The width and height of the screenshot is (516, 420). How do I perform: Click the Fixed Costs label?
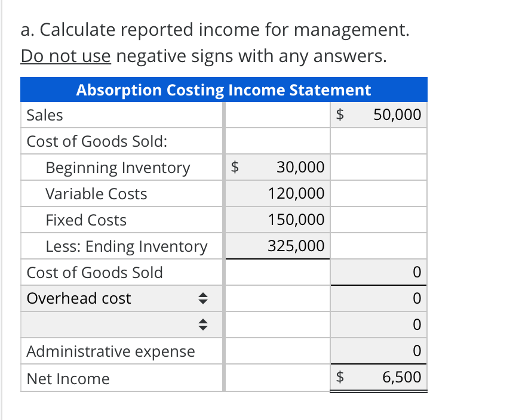click(86, 220)
